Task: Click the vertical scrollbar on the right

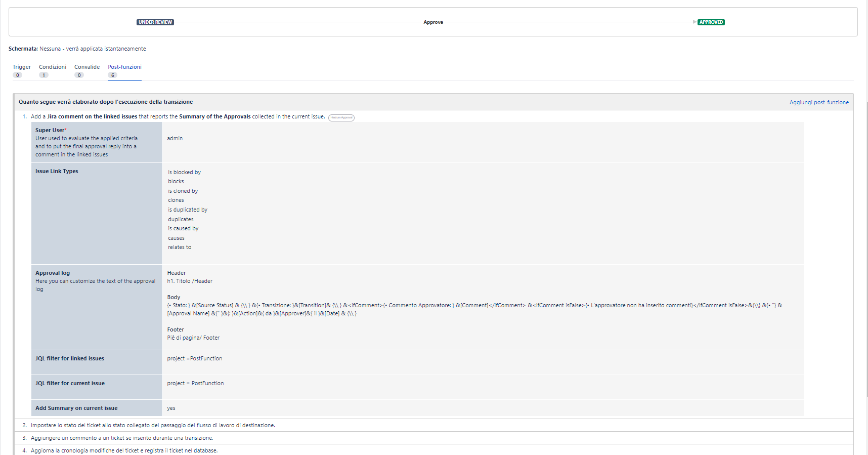Action: point(865,253)
